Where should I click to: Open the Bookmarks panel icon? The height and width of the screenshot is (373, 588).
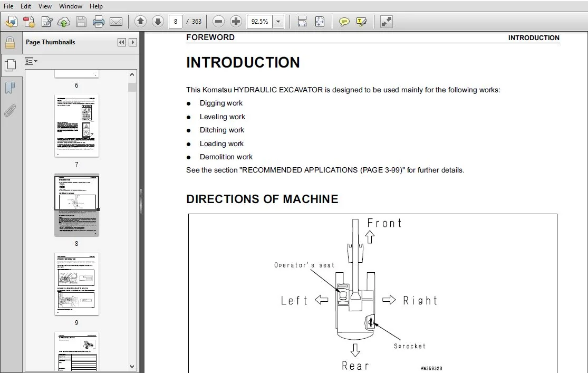coord(10,88)
